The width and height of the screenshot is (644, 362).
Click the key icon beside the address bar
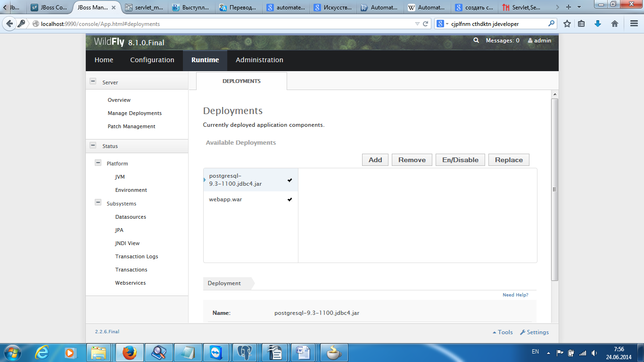pos(21,24)
